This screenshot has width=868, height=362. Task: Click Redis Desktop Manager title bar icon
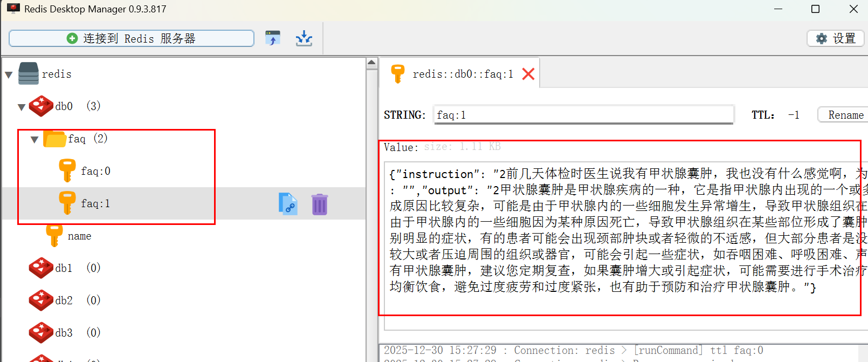pos(13,9)
